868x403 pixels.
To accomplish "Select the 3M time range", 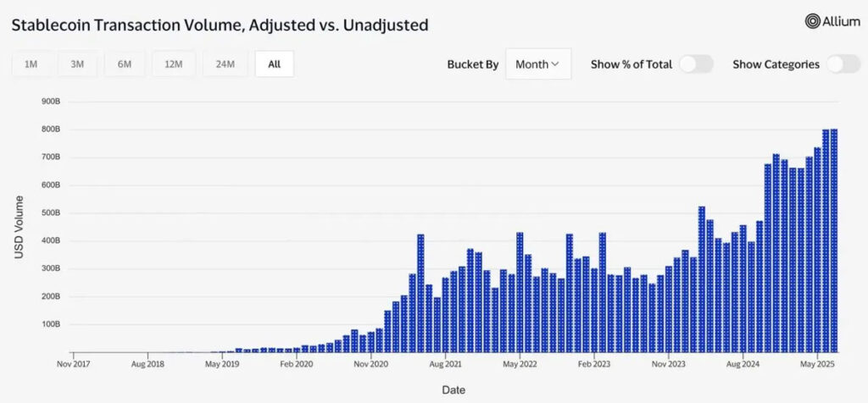I will (x=77, y=64).
